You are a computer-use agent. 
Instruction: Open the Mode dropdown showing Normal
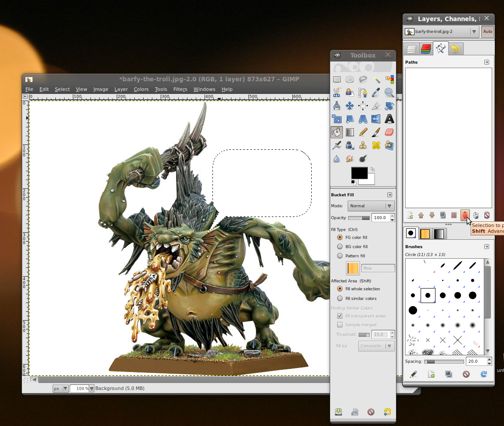[x=371, y=206]
